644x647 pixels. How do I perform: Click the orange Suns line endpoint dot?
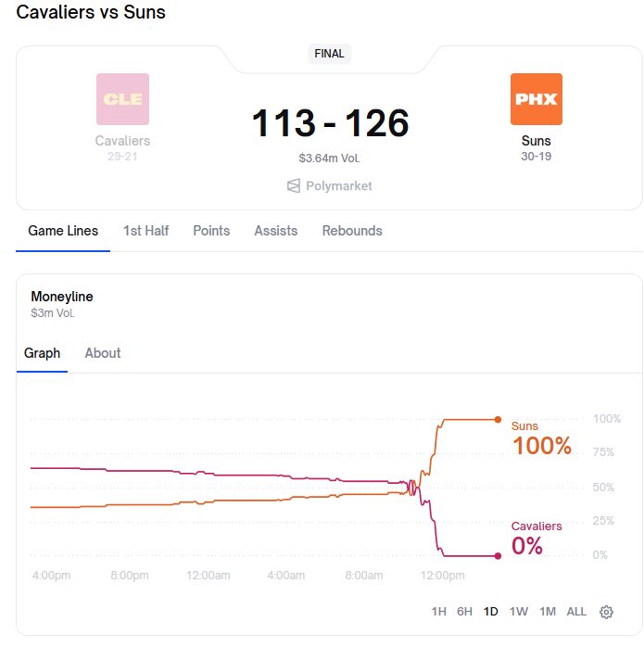(498, 420)
